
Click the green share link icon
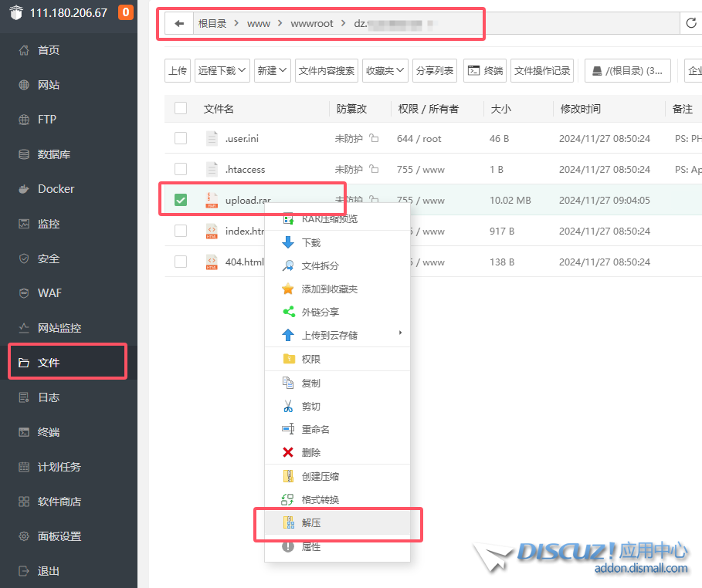coord(288,312)
